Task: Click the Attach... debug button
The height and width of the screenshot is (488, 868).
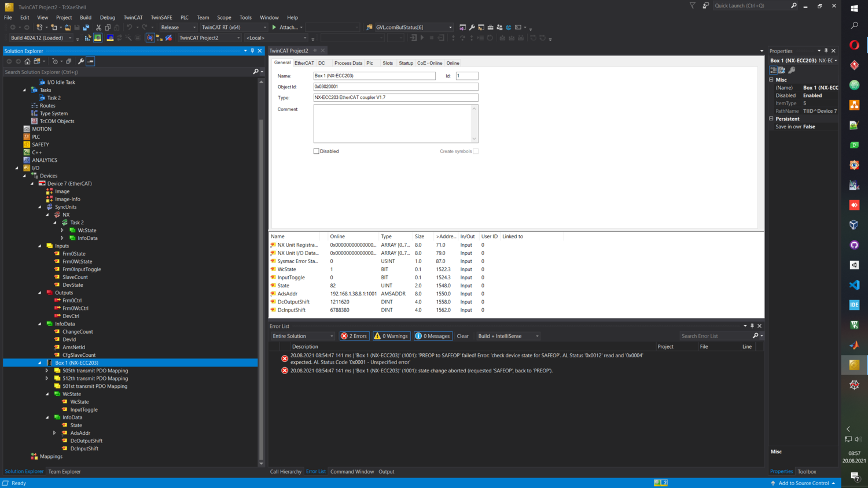Action: point(287,27)
